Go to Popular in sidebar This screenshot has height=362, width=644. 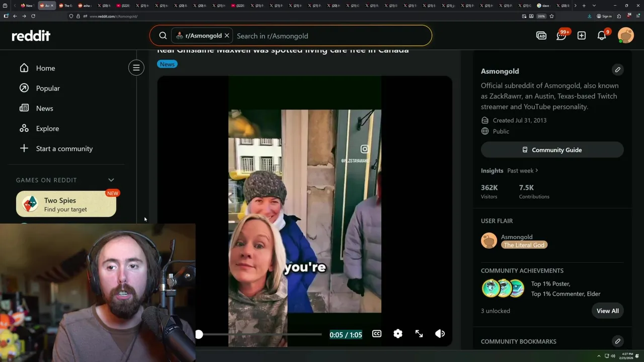48,88
